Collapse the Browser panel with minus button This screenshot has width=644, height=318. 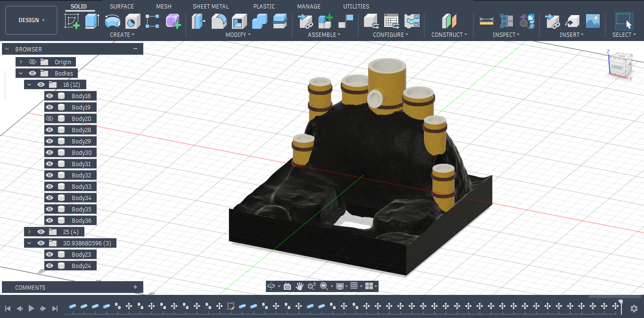tap(135, 49)
